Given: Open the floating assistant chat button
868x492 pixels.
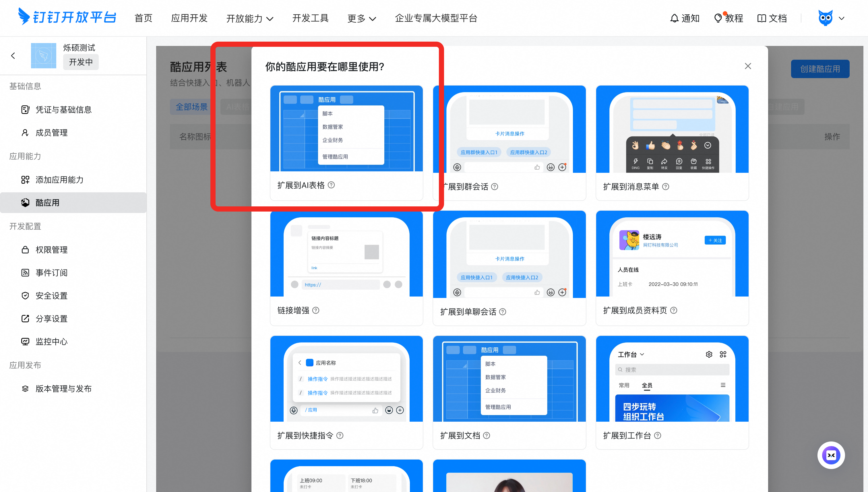Looking at the screenshot, I should (831, 455).
